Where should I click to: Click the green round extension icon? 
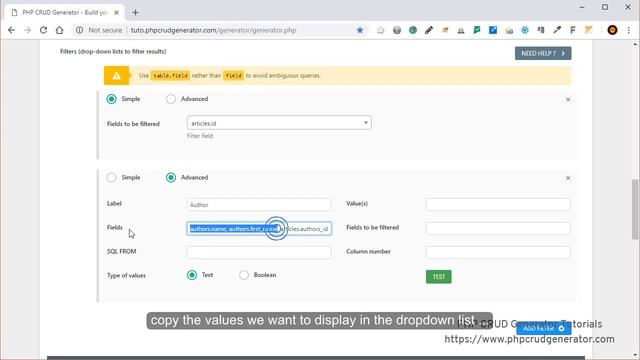413,30
